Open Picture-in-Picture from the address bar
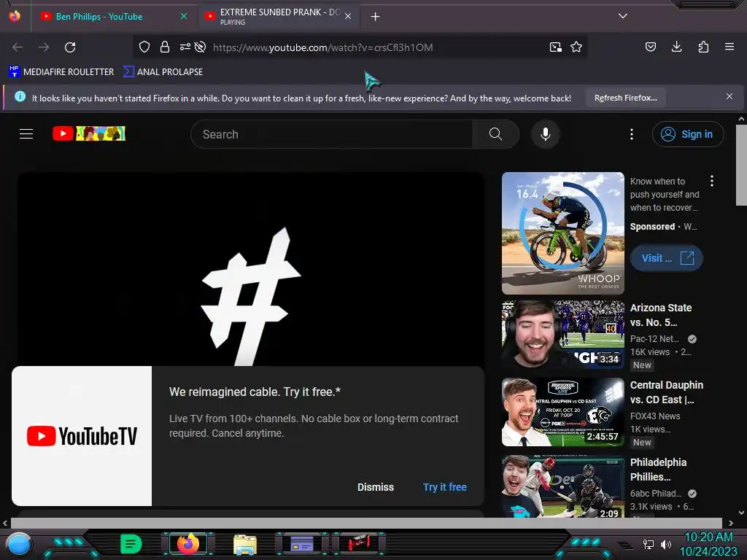This screenshot has height=560, width=747. click(555, 47)
